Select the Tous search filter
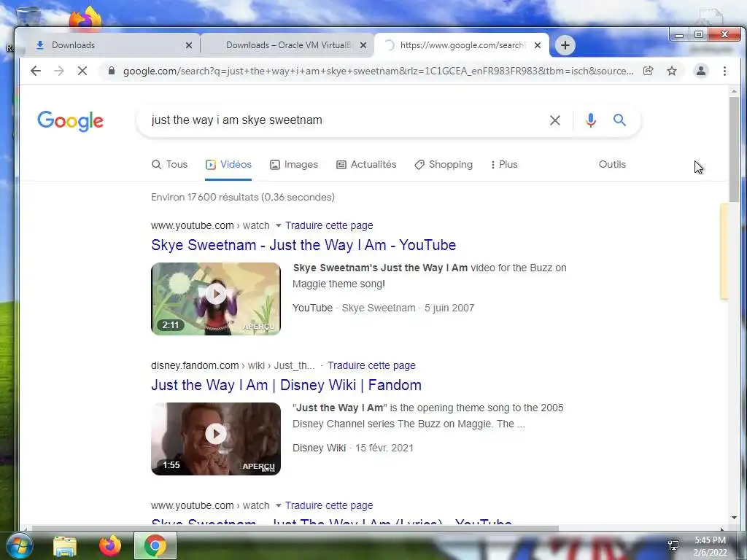The width and height of the screenshot is (747, 560). pos(169,164)
